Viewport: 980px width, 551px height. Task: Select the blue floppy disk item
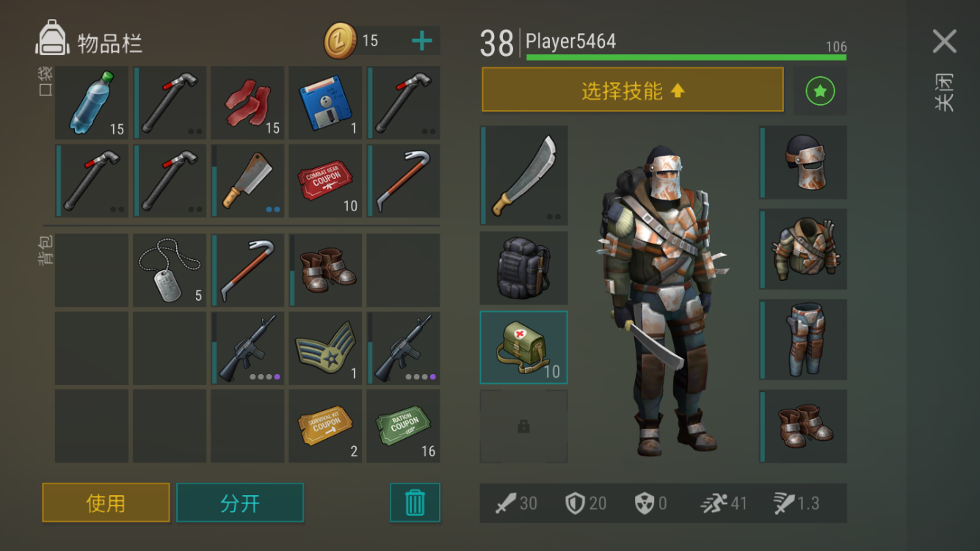pyautogui.click(x=325, y=103)
